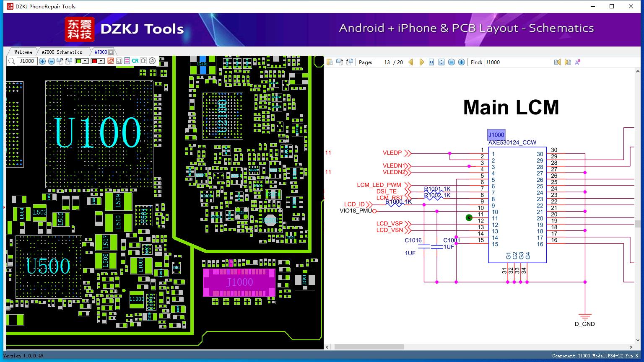Click the DSI_TE net label

pos(386,191)
